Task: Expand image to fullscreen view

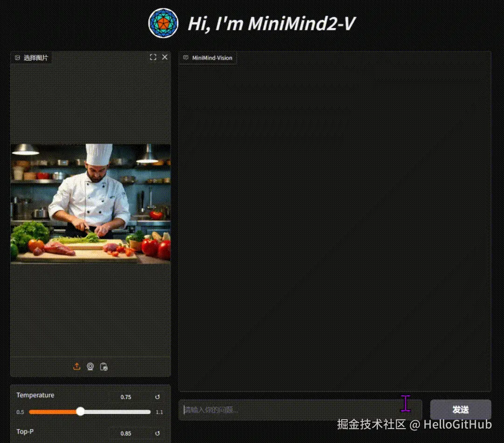Action: pos(153,57)
